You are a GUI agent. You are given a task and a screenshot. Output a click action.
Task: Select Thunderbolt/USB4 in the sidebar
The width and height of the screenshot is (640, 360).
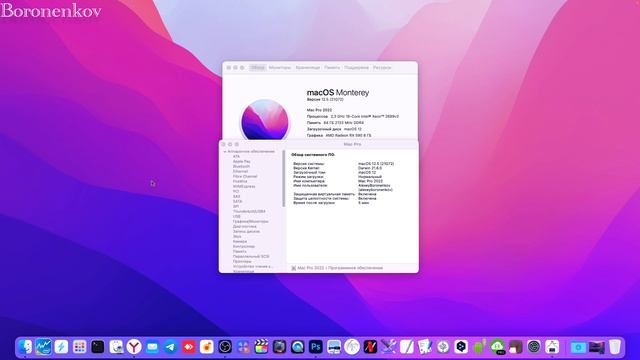tap(249, 211)
